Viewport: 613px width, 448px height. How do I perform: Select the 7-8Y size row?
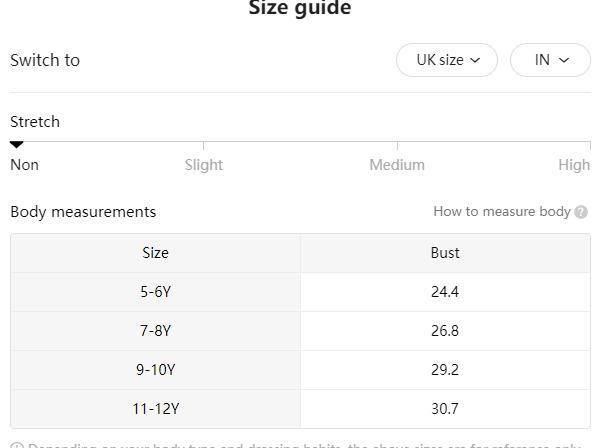[x=155, y=331]
